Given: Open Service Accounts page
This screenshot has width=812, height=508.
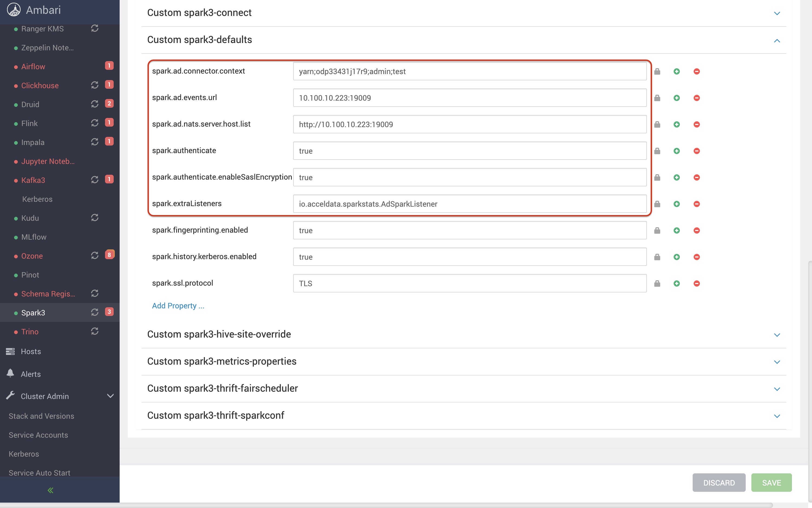Looking at the screenshot, I should pos(38,435).
